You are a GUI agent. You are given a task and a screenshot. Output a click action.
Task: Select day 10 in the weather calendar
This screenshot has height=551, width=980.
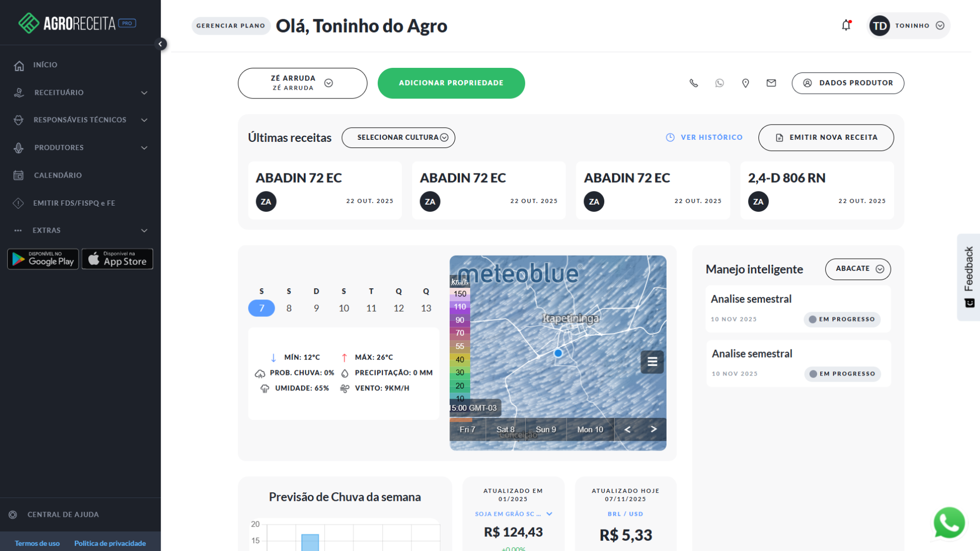(344, 308)
